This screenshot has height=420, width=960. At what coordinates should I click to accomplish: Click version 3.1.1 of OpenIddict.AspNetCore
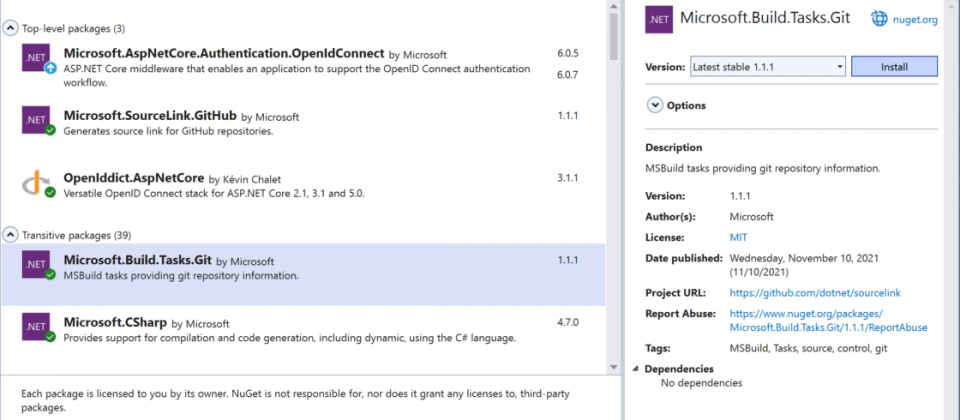(568, 178)
